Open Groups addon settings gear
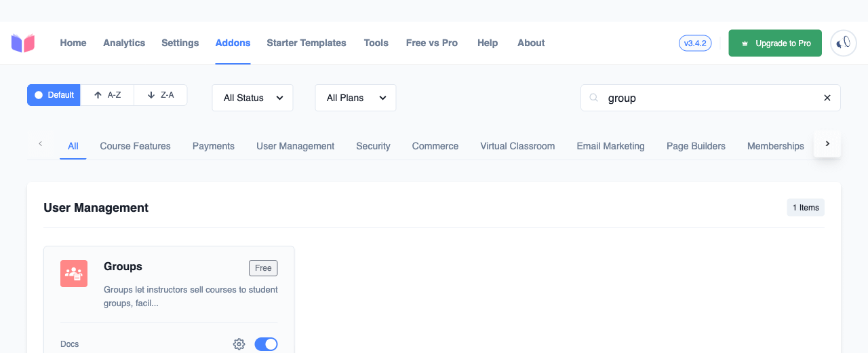 (x=239, y=344)
